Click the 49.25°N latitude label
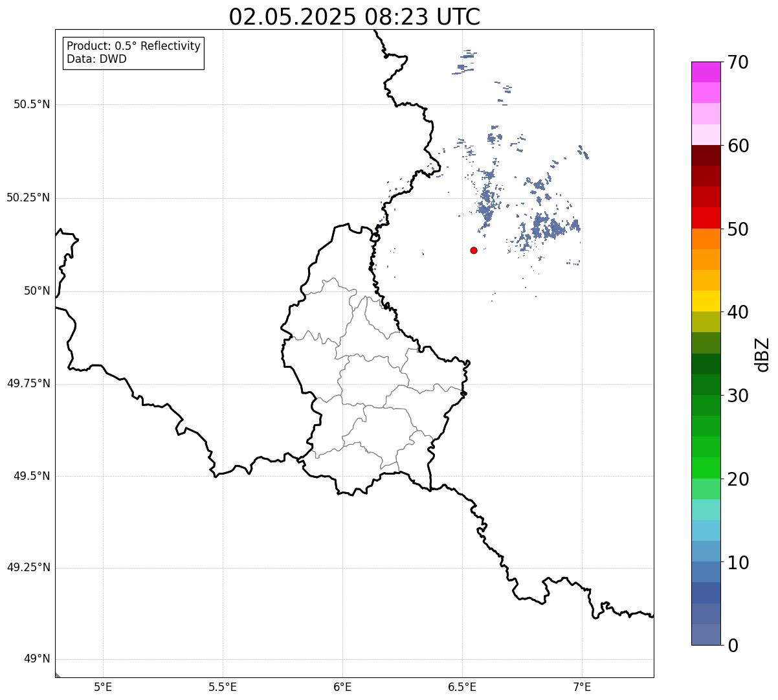 (28, 568)
